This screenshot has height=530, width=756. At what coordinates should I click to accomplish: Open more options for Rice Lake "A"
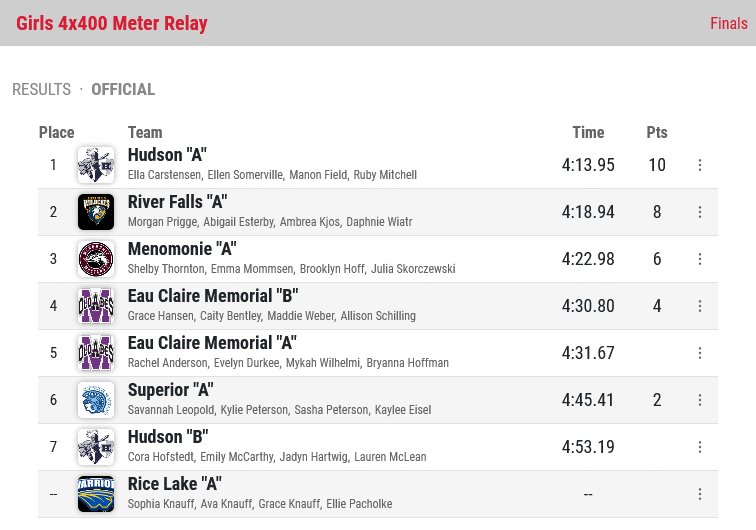click(700, 494)
